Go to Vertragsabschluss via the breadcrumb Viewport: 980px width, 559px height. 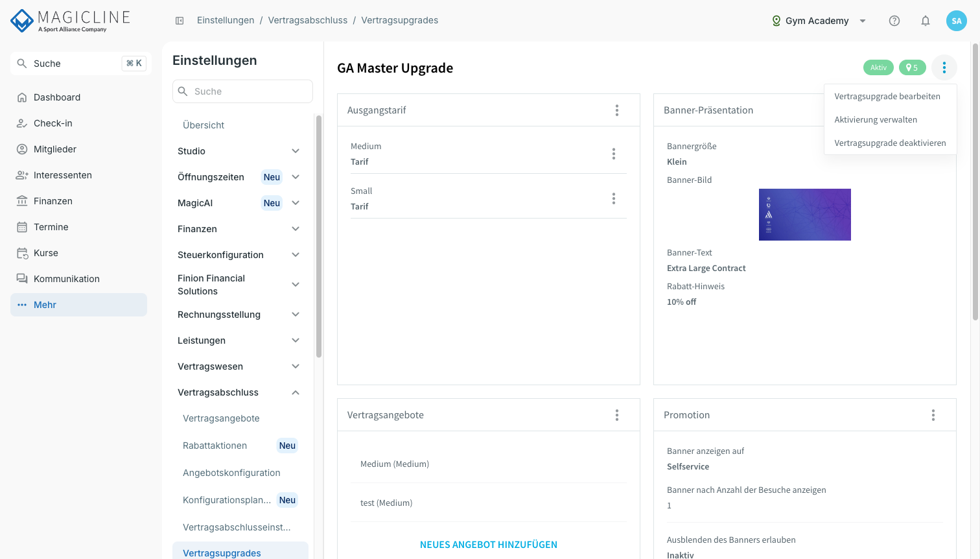(308, 21)
